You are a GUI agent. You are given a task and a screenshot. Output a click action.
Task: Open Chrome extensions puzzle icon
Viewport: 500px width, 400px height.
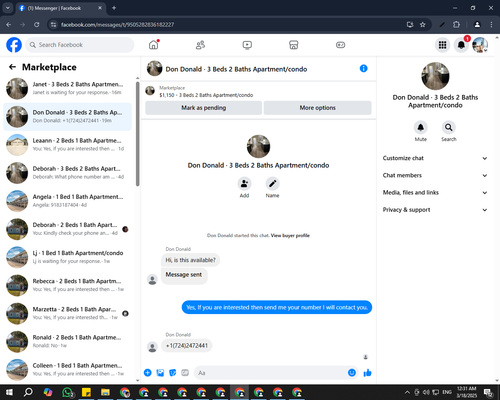coord(456,24)
